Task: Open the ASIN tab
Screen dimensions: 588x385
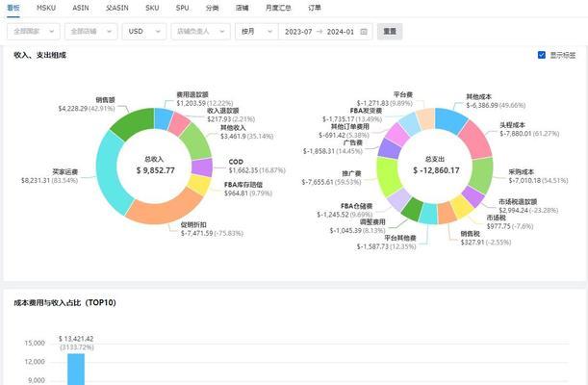Action: point(81,8)
